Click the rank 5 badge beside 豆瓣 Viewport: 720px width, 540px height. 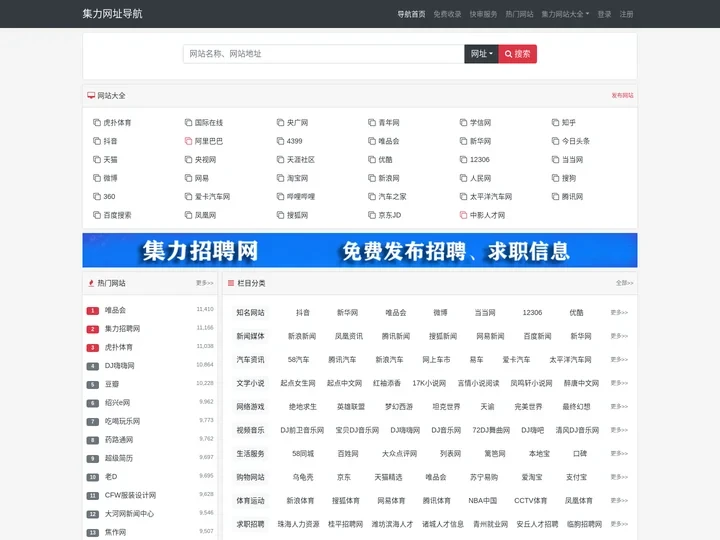point(93,385)
